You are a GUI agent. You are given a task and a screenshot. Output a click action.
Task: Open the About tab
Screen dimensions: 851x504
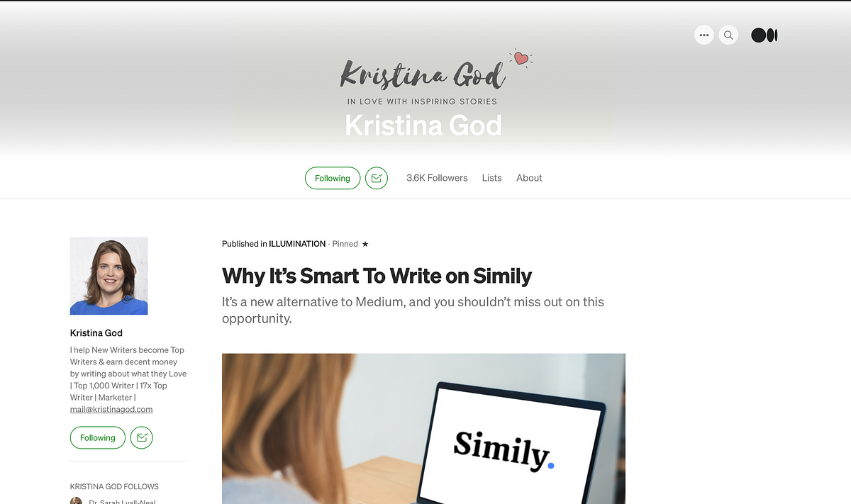click(529, 178)
